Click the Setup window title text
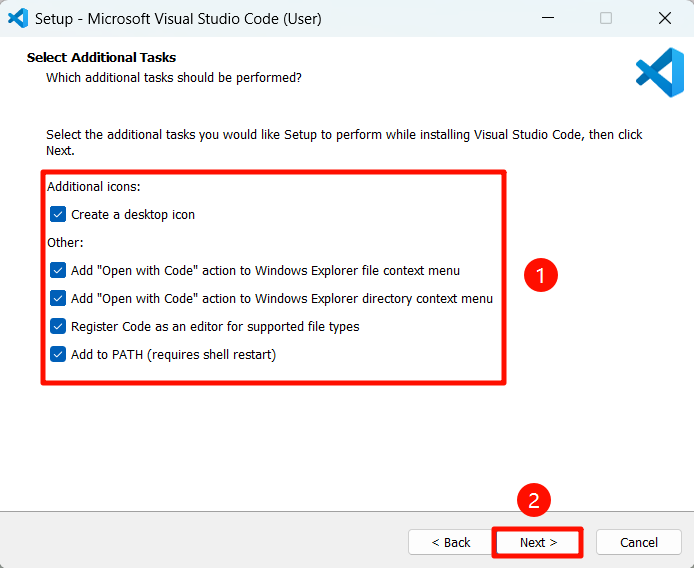This screenshot has height=568, width=694. pyautogui.click(x=178, y=18)
